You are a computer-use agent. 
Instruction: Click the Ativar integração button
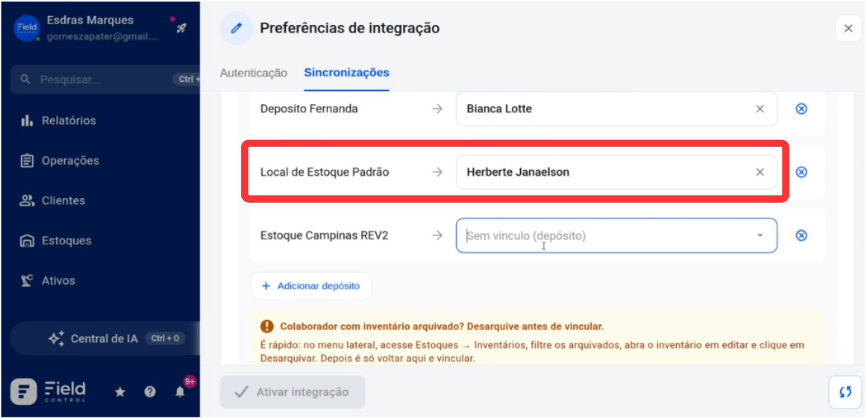pos(293,392)
